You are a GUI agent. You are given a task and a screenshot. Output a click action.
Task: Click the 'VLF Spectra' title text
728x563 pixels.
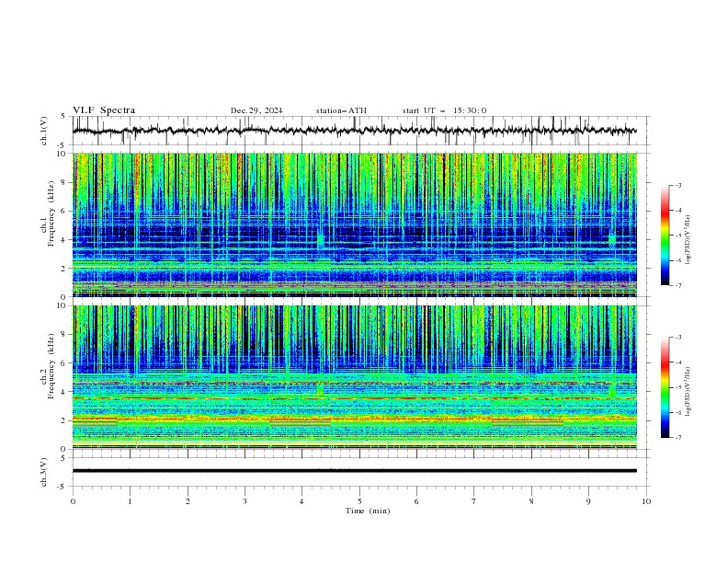click(104, 110)
